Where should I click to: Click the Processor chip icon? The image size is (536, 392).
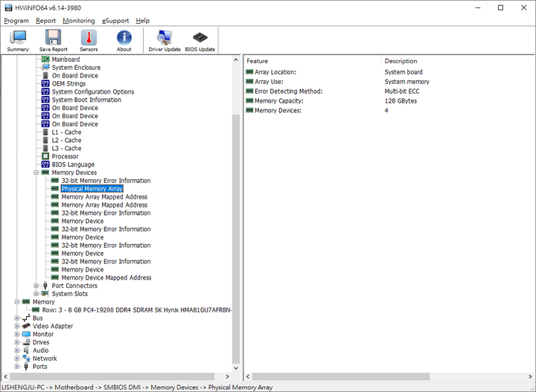click(45, 156)
